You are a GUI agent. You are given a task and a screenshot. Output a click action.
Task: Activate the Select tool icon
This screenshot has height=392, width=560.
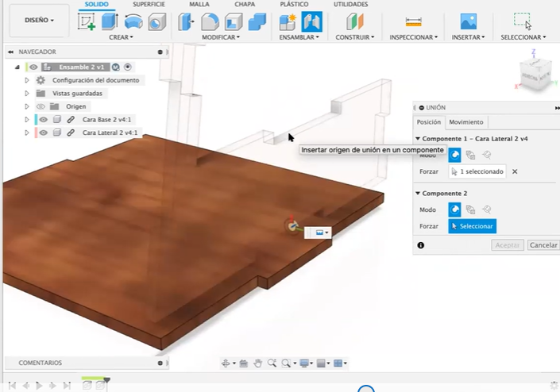(x=523, y=21)
